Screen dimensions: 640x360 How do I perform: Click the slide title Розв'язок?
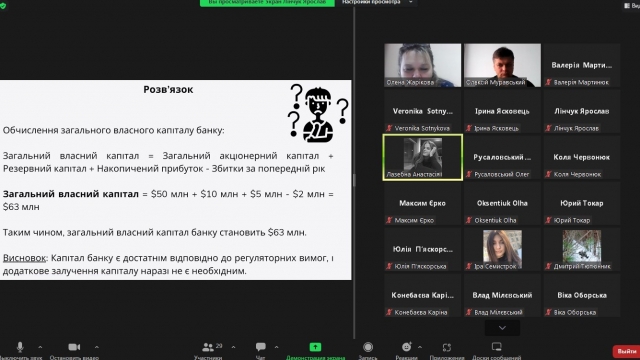click(x=168, y=89)
